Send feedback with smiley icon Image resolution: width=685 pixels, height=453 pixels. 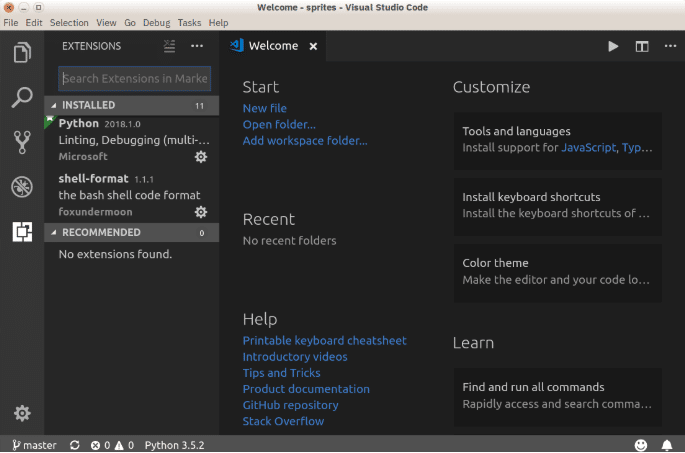(640, 445)
